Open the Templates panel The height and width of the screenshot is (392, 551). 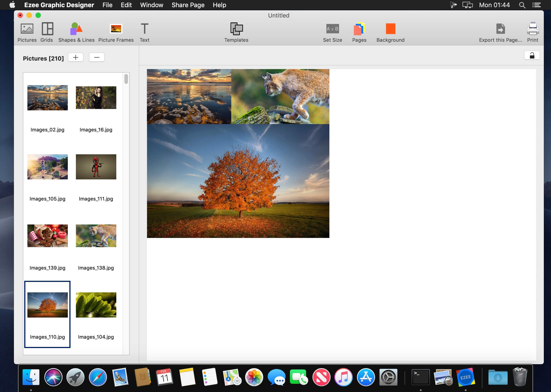tap(236, 32)
